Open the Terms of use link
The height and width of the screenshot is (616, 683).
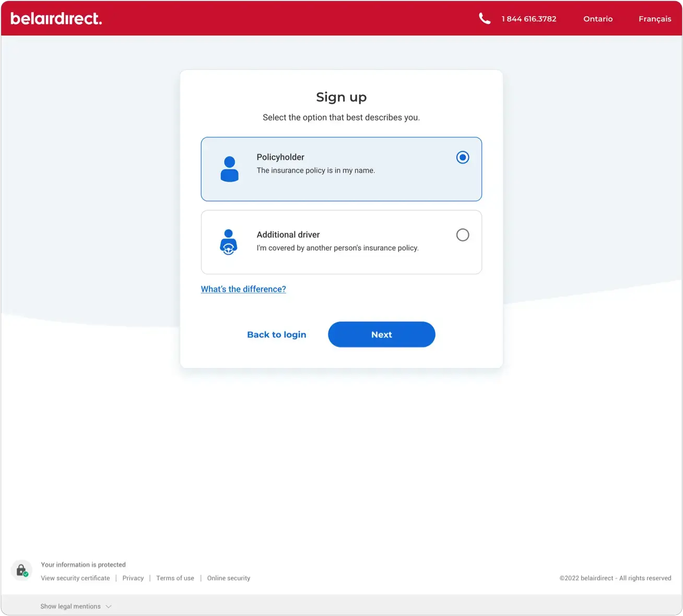[175, 578]
